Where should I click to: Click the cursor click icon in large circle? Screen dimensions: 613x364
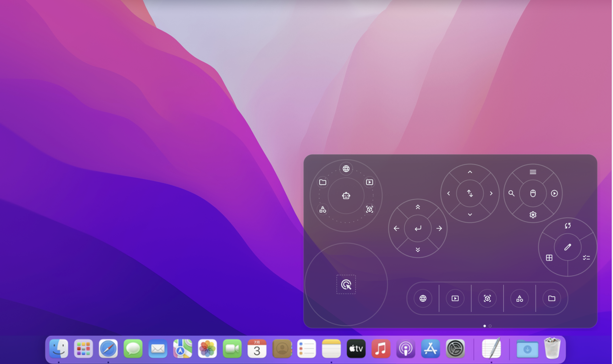tap(347, 285)
